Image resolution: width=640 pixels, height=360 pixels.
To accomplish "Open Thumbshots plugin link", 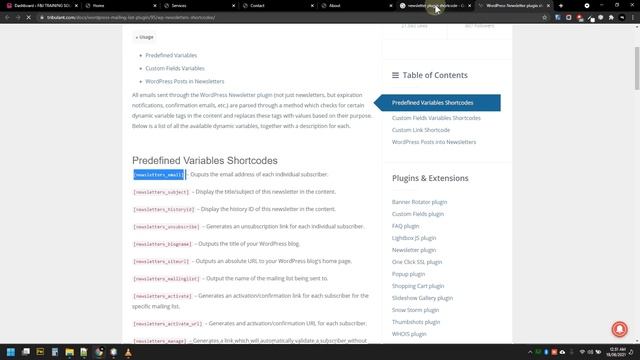I will coord(416,322).
